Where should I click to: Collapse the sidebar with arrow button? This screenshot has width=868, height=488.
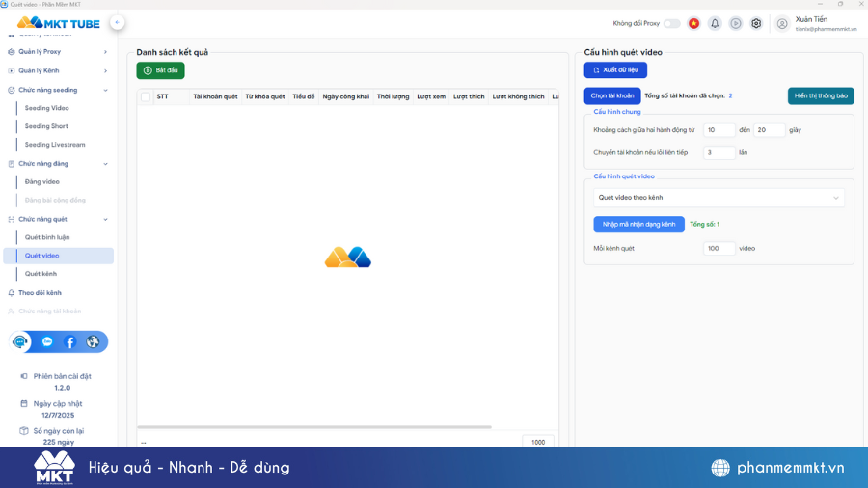pos(117,22)
